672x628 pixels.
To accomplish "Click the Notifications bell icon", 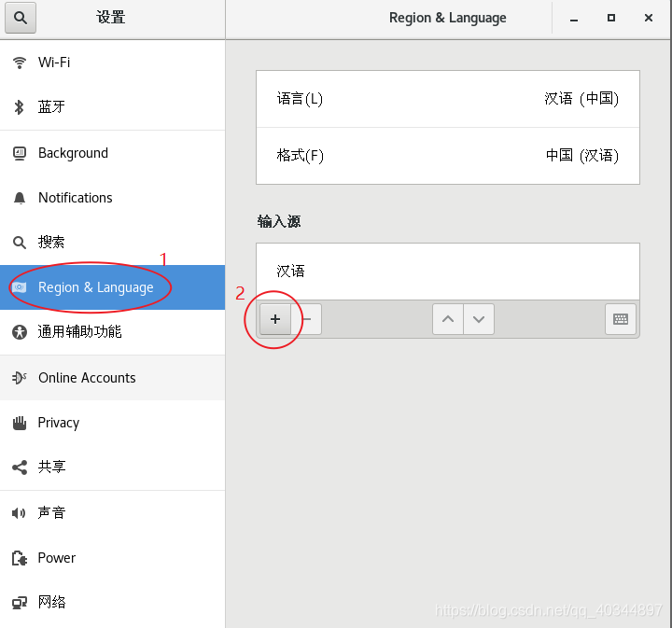I will click(x=20, y=198).
